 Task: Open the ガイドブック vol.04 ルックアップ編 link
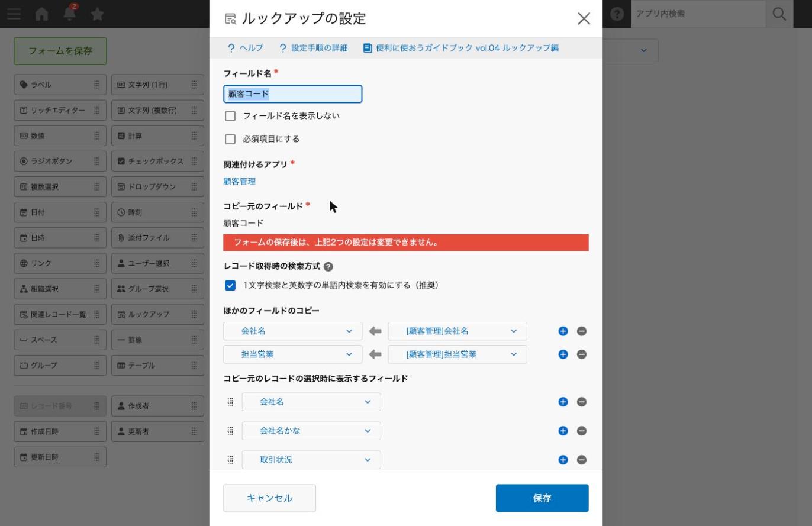click(x=461, y=48)
